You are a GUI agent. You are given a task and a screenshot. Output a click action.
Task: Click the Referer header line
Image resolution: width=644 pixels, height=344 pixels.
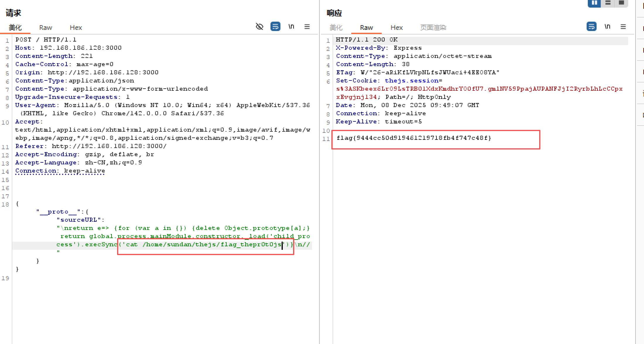pyautogui.click(x=91, y=146)
